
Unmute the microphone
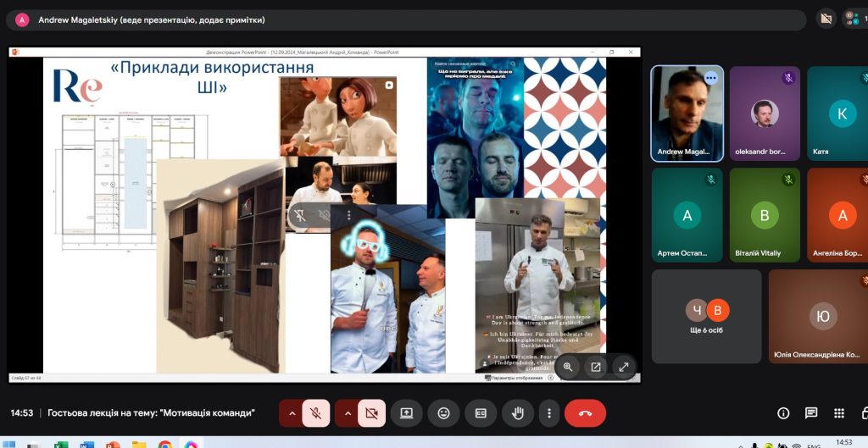(315, 413)
